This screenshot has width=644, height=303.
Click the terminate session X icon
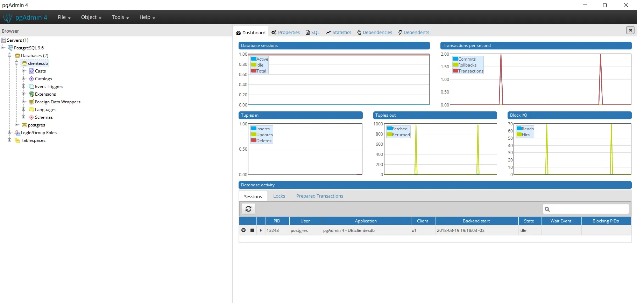pyautogui.click(x=243, y=230)
